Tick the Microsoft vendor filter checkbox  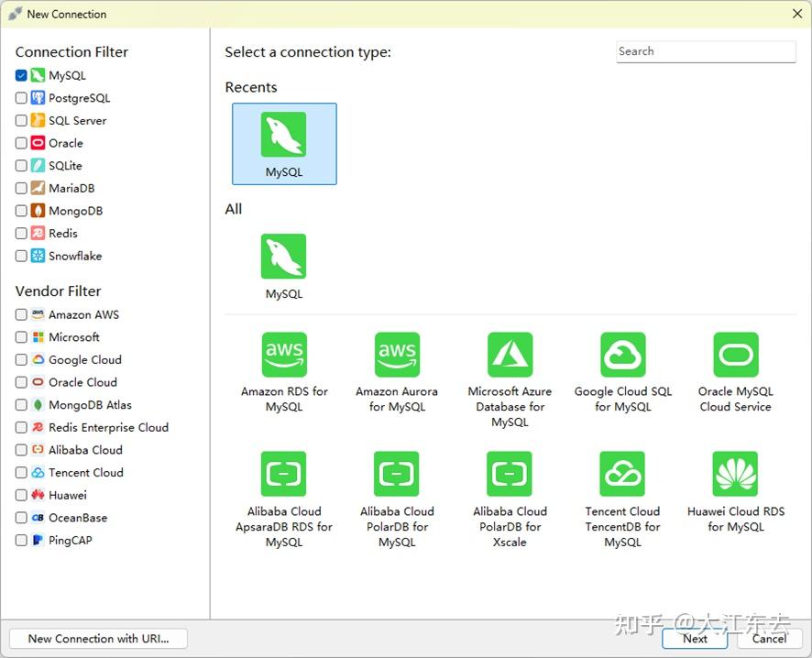point(21,337)
